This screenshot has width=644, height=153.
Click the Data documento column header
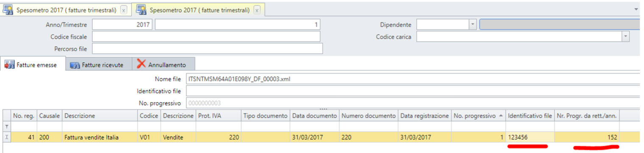point(315,116)
